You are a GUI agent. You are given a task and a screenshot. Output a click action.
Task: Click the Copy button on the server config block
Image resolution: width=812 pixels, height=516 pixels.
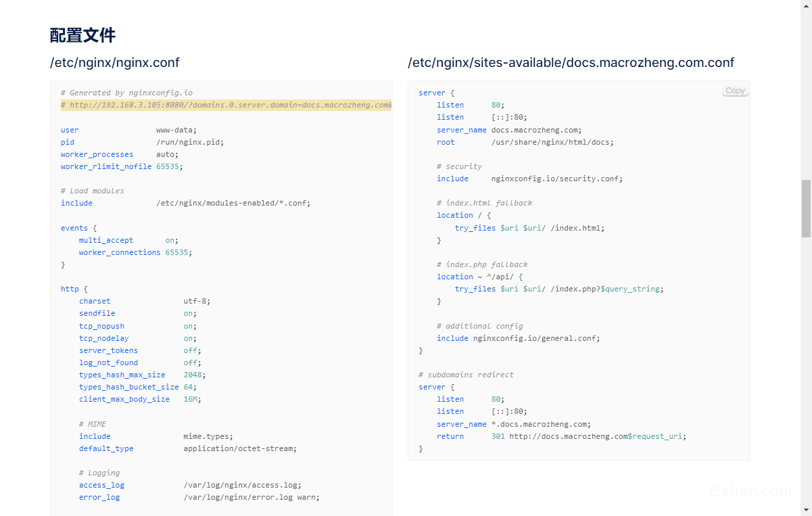(735, 91)
